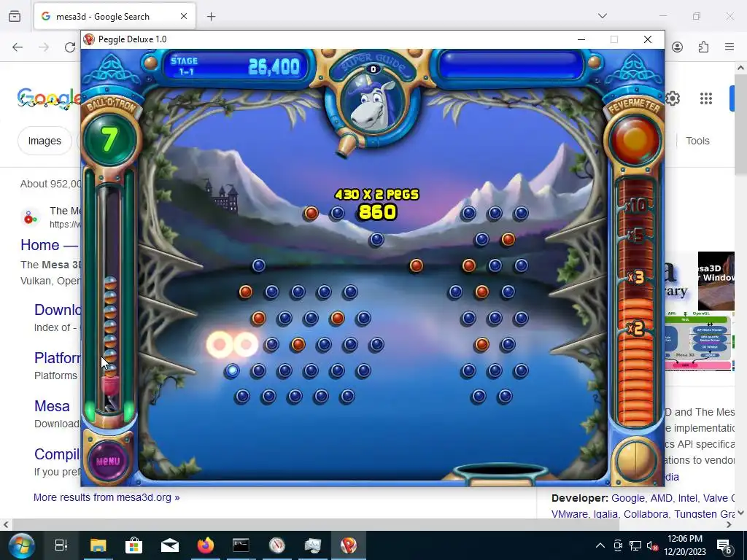747x560 pixels.
Task: Open the notification center icon
Action: (x=724, y=545)
